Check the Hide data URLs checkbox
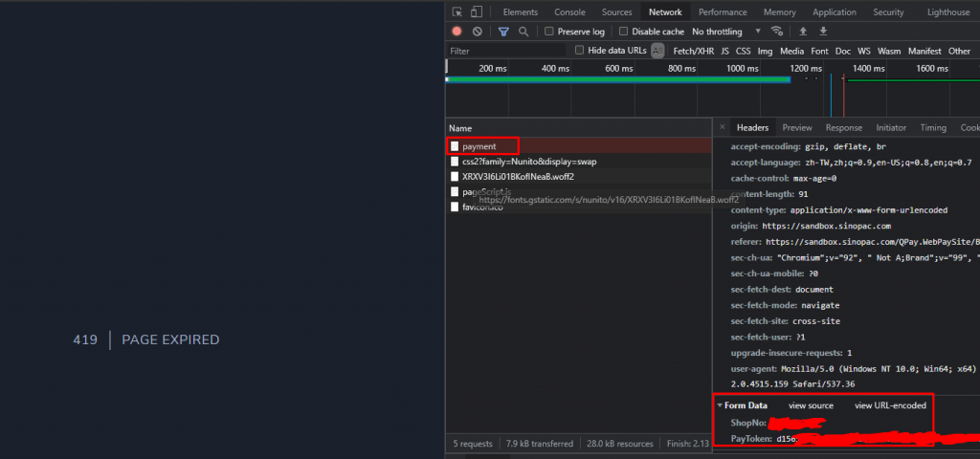 579,50
